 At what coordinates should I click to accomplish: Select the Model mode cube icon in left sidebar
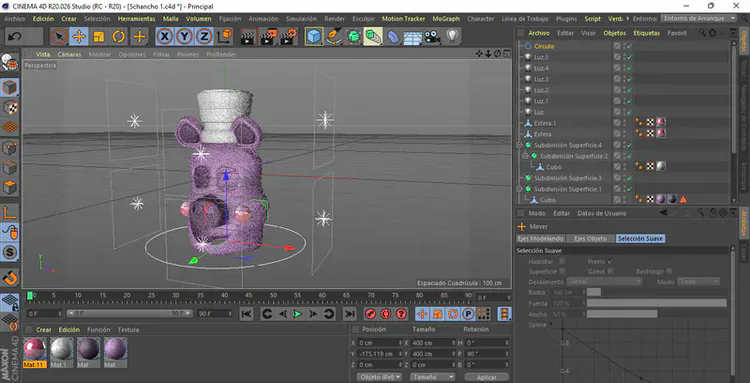[x=10, y=88]
